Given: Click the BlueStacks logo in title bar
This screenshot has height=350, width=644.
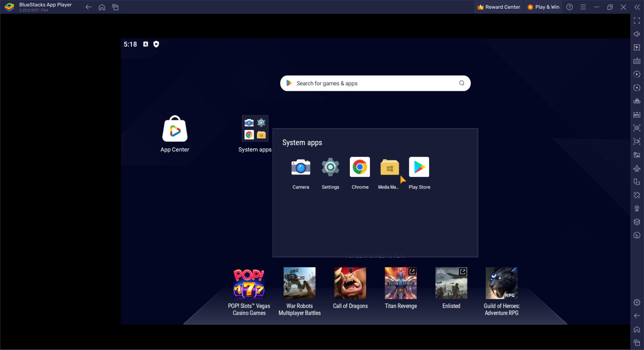Looking at the screenshot, I should coord(9,7).
